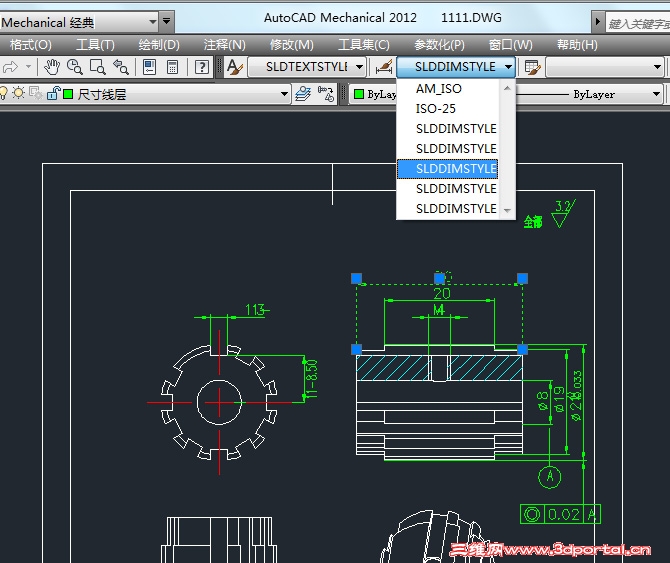Expand the ByLayer linetype dropdown
670x563 pixels.
(656, 94)
